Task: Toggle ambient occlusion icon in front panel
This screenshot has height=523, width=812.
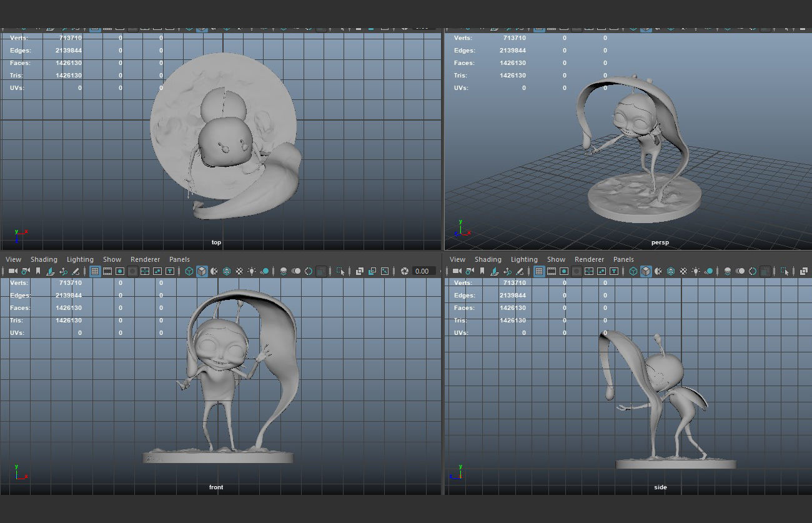Action: (x=283, y=271)
